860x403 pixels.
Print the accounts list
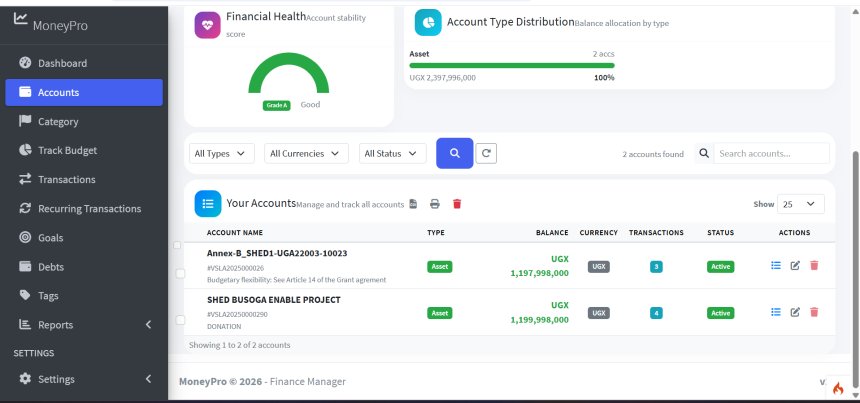[x=435, y=204]
